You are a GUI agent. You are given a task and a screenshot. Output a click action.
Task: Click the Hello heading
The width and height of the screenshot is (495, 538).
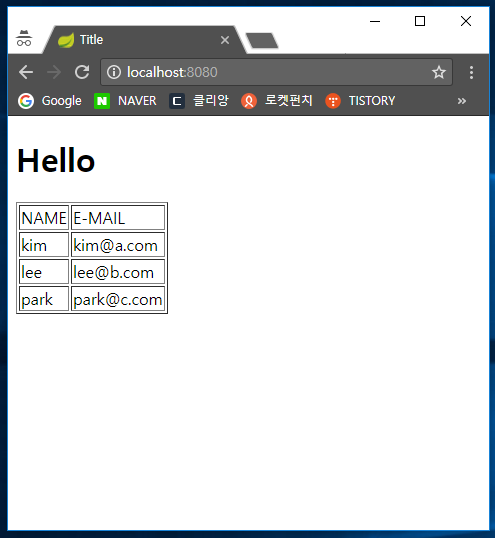[x=56, y=161]
